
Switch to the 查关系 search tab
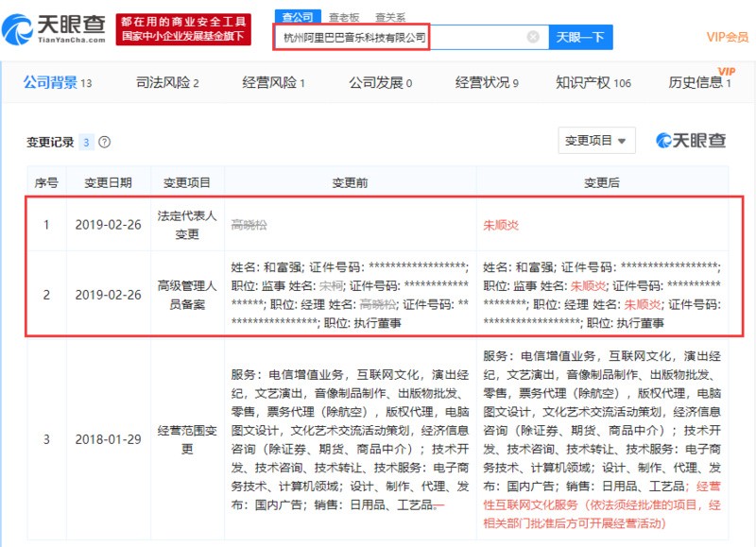pos(390,16)
